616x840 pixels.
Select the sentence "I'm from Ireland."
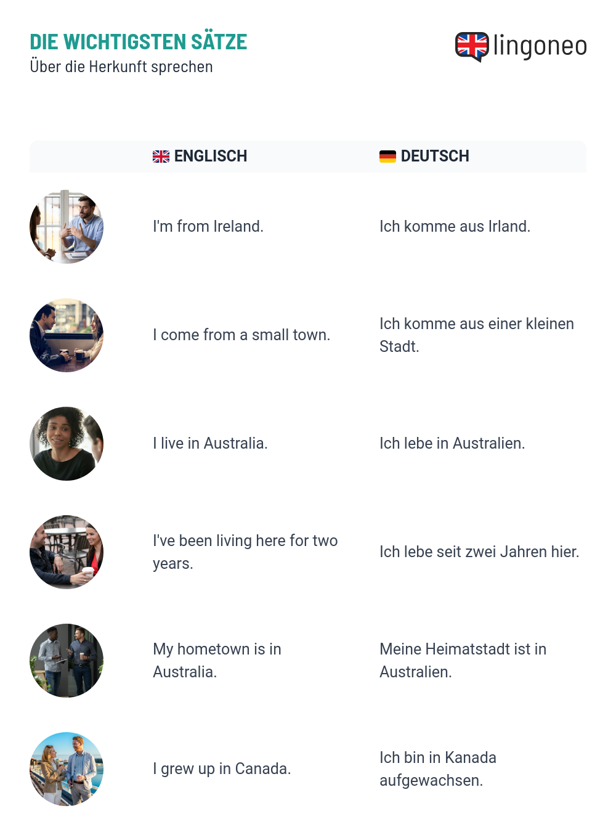(208, 227)
